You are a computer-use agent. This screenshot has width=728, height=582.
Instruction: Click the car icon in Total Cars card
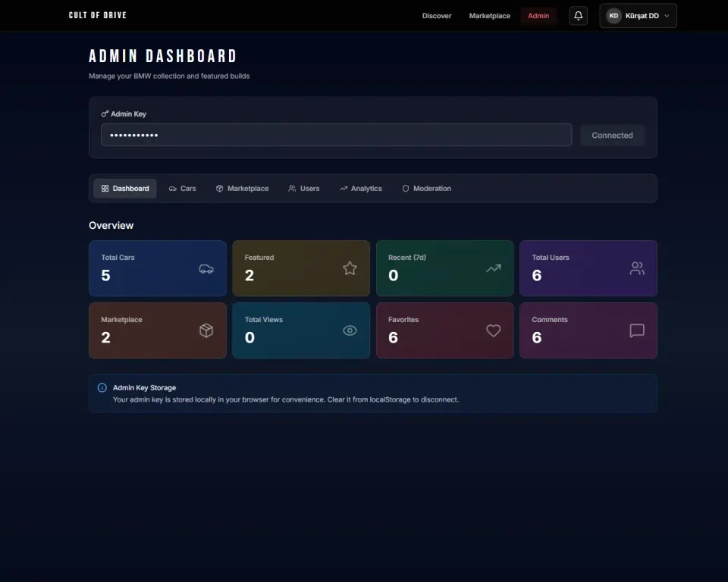pos(206,269)
